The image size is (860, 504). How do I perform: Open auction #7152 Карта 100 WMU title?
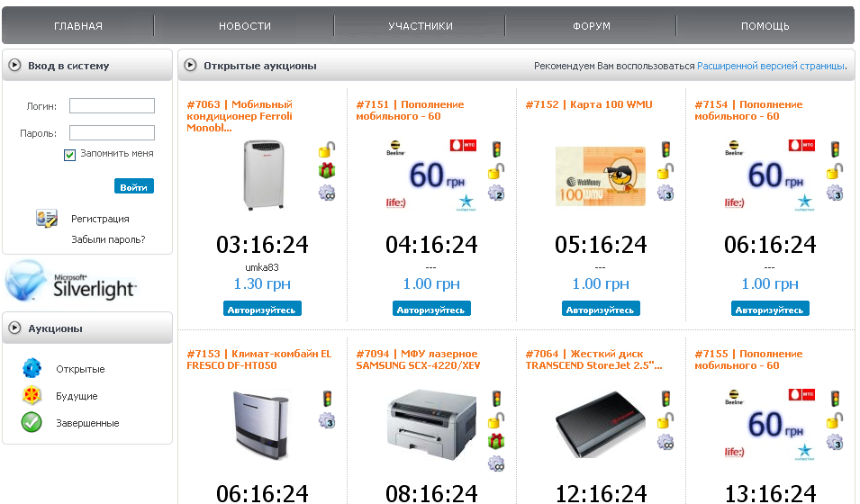point(589,104)
